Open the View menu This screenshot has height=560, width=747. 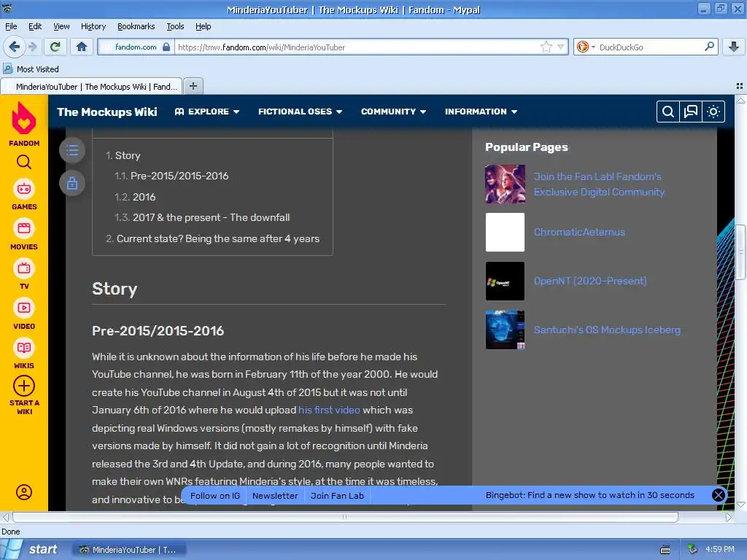(x=61, y=26)
